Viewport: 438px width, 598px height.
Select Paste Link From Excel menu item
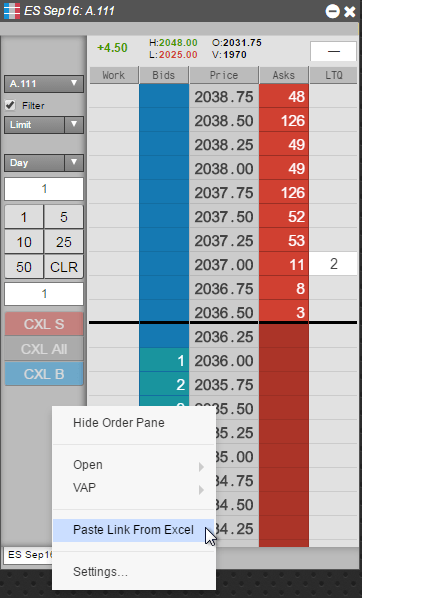[x=133, y=530]
